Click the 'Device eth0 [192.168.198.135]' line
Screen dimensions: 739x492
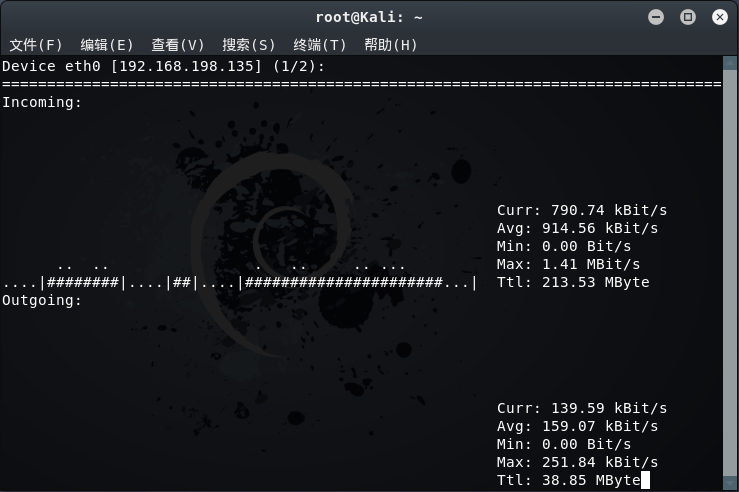(x=163, y=66)
